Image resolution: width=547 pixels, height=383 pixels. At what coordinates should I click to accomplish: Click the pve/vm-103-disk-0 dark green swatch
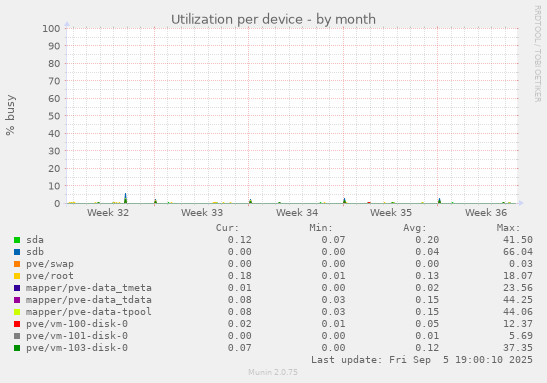tap(17, 348)
